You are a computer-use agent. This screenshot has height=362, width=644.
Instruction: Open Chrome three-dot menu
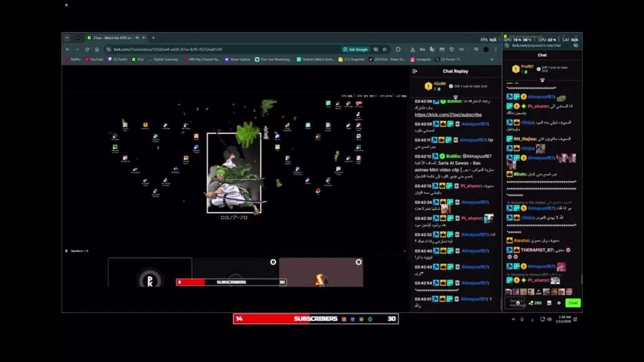496,49
